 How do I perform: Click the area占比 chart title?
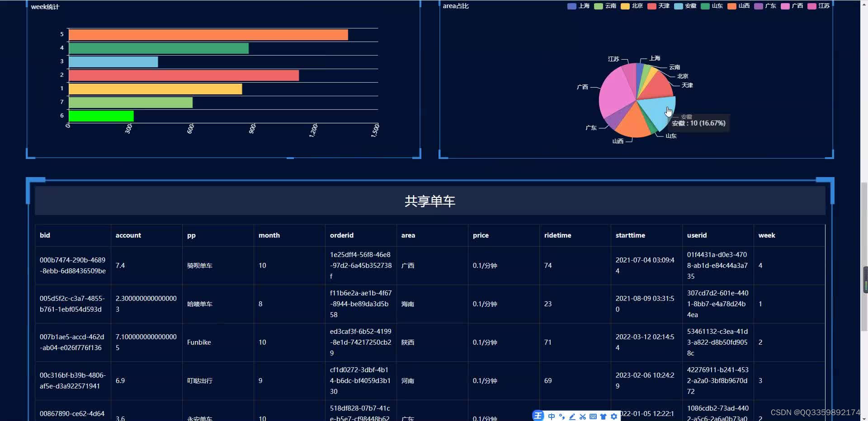point(456,6)
